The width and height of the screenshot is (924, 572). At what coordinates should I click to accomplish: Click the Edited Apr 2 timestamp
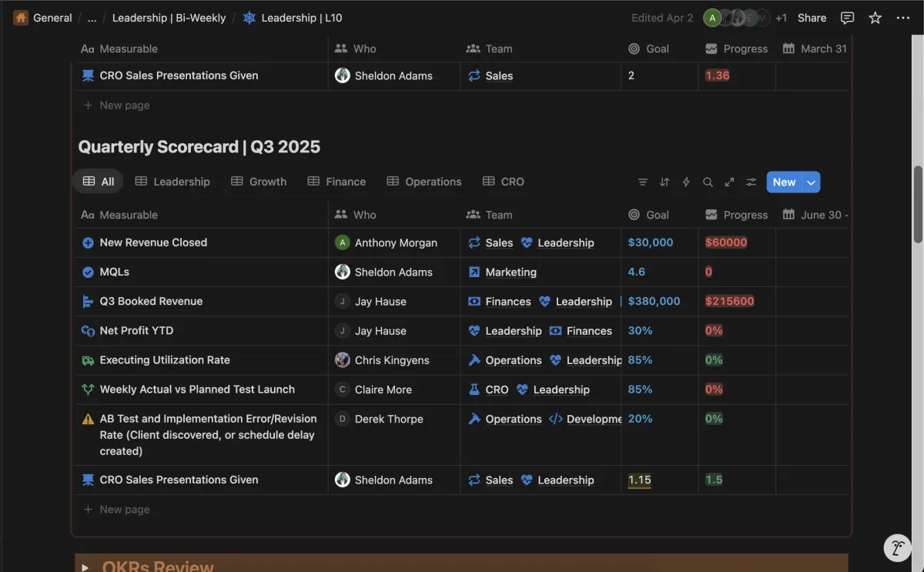pos(662,18)
